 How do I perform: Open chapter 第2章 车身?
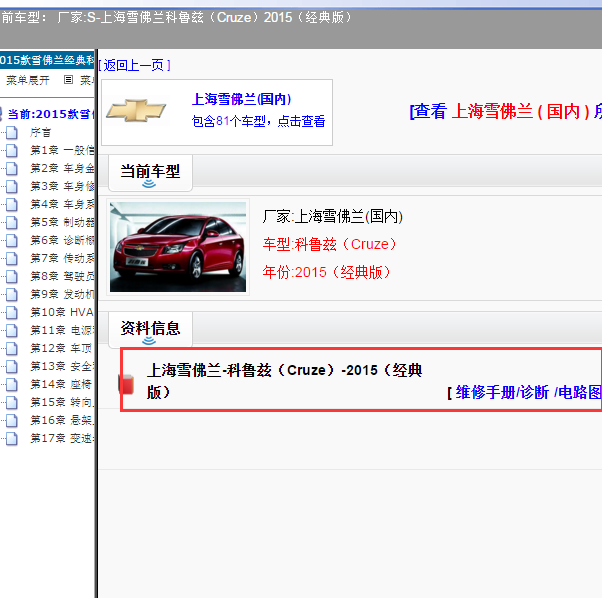tap(62, 168)
